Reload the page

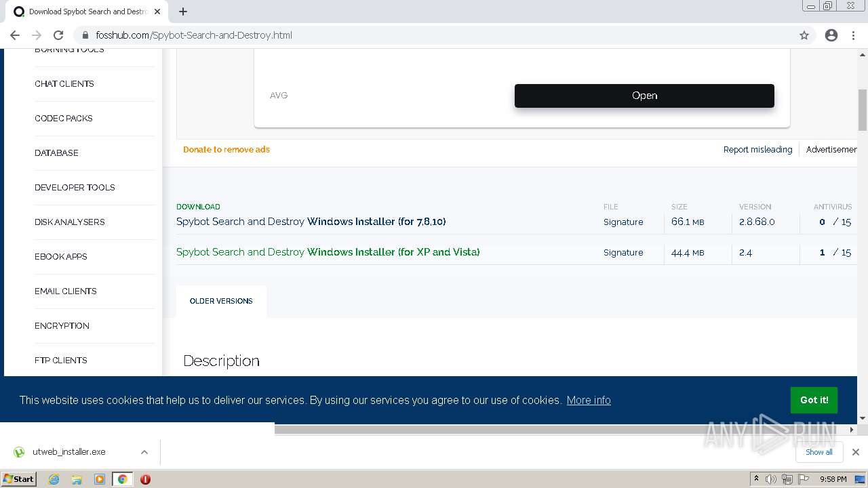coord(58,35)
